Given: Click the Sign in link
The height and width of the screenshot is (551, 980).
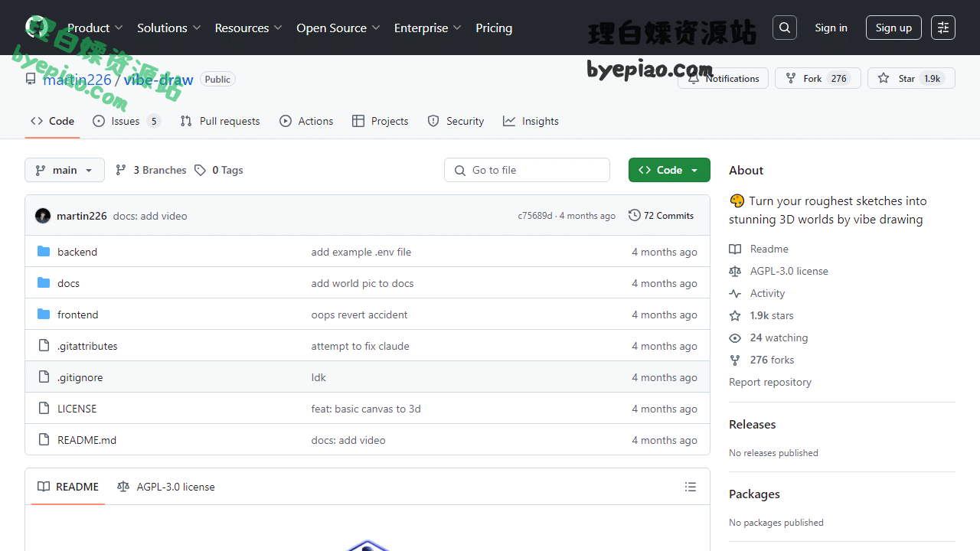Looking at the screenshot, I should [x=831, y=28].
